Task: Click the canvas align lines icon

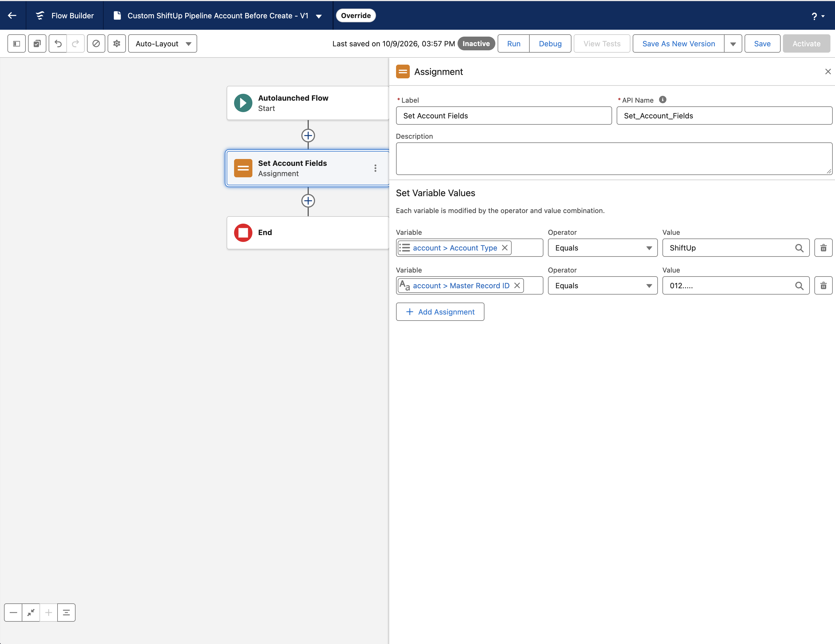Action: [66, 613]
